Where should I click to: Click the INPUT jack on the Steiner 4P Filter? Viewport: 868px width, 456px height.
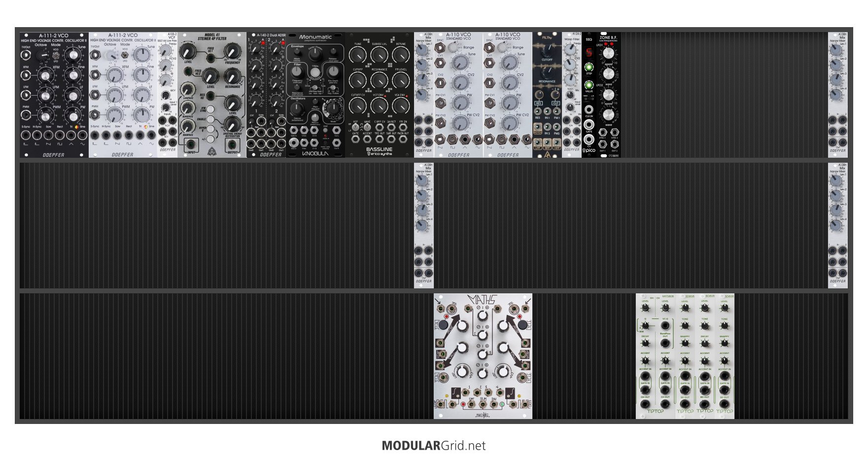(x=191, y=145)
